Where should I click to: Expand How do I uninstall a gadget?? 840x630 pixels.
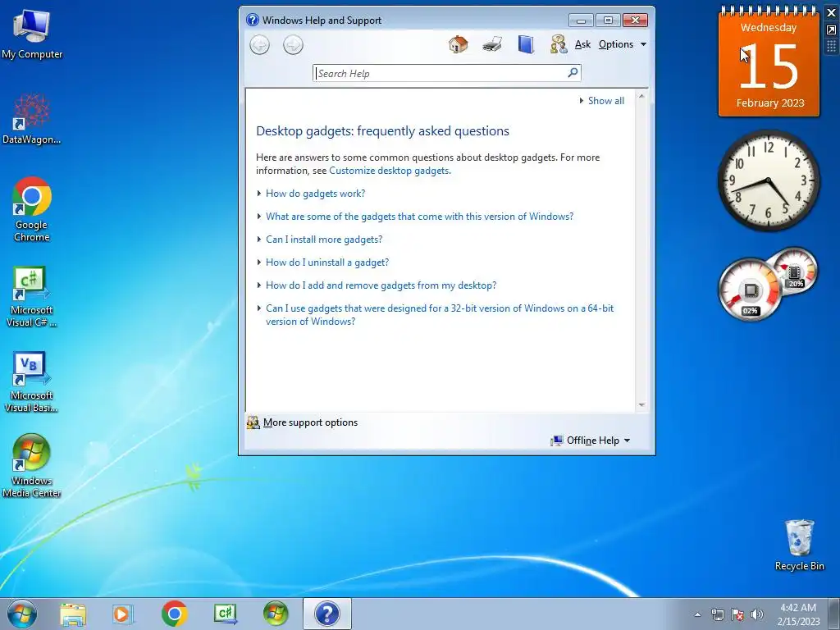(x=326, y=262)
